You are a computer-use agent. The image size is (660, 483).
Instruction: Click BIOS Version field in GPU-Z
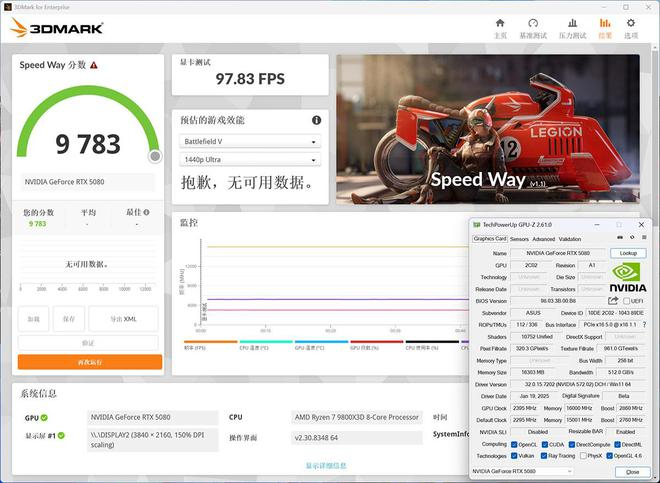coord(558,301)
